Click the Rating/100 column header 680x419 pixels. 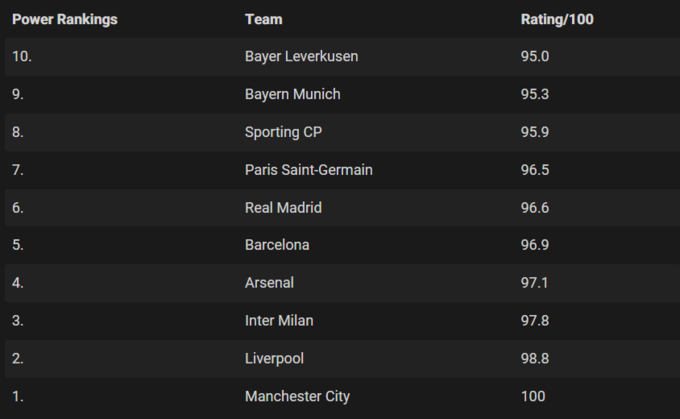tap(558, 20)
